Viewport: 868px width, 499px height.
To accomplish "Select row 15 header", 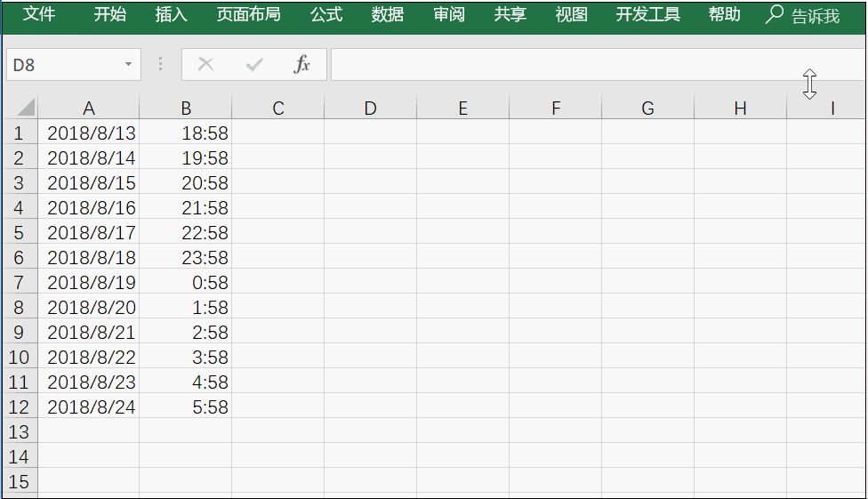I will (19, 481).
